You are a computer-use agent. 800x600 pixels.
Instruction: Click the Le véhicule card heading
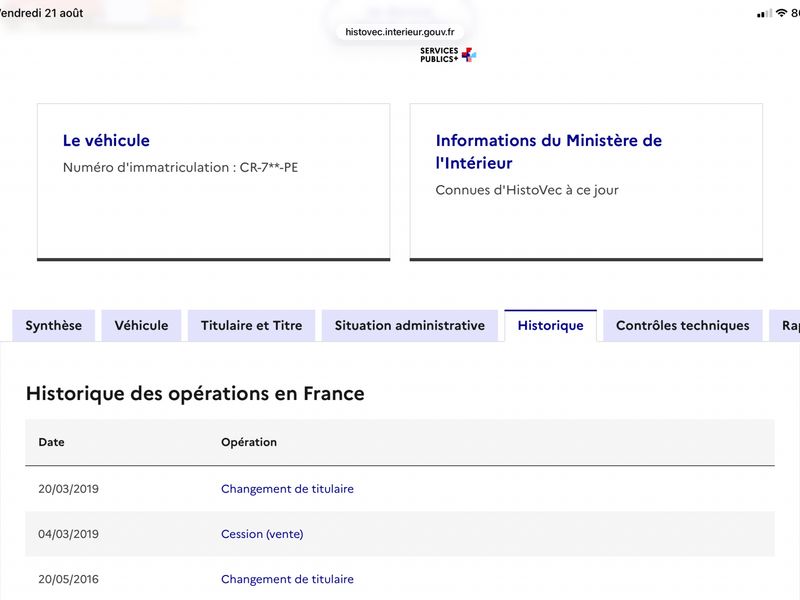106,140
